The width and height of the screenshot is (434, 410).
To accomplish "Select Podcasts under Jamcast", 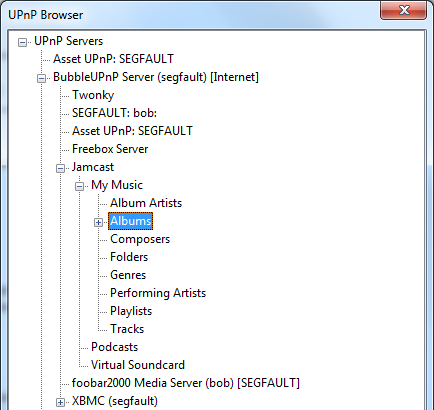I will click(114, 347).
